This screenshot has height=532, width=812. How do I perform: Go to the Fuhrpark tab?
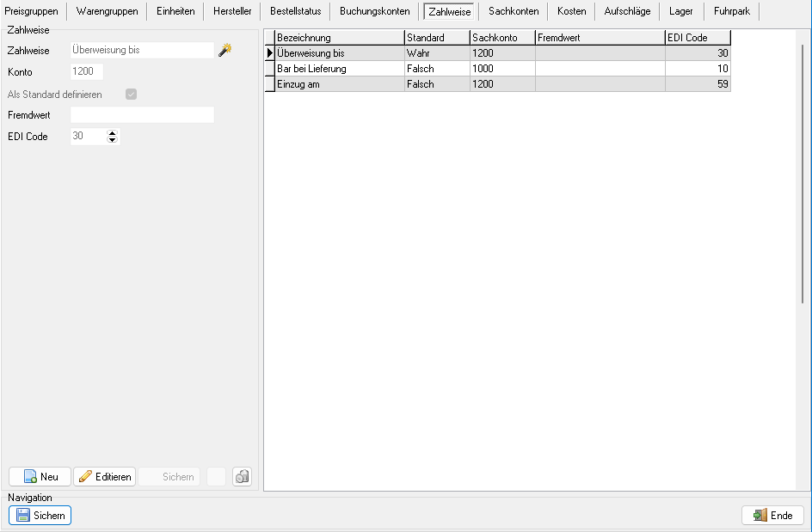tap(731, 11)
